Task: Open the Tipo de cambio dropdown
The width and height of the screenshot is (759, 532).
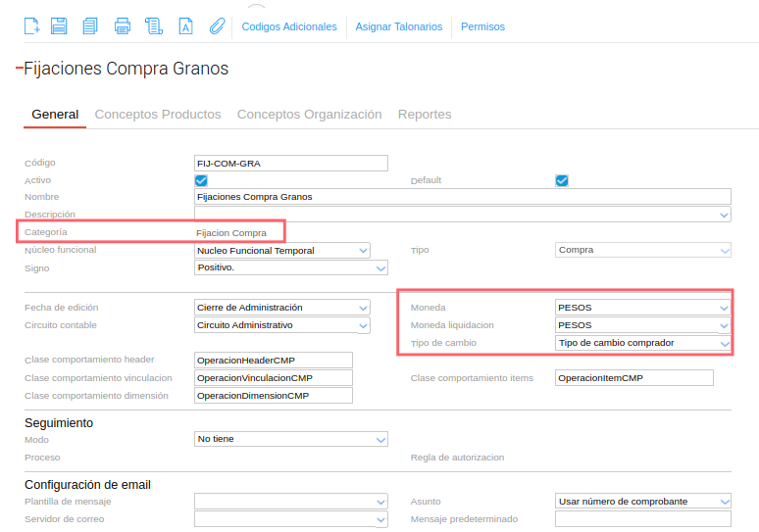Action: [x=725, y=343]
